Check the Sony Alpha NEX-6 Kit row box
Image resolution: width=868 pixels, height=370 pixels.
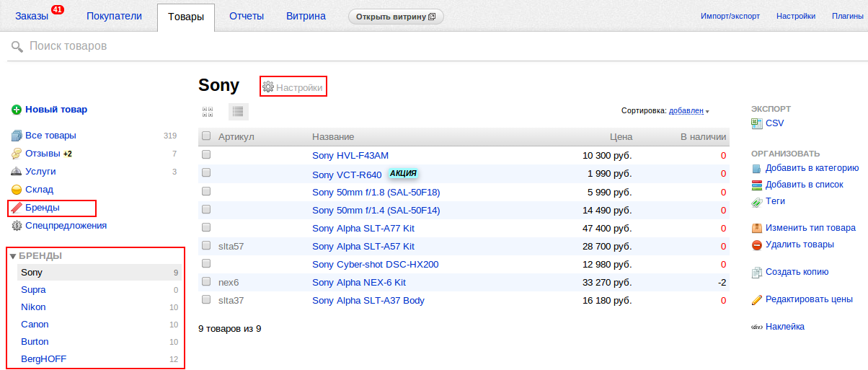206,281
